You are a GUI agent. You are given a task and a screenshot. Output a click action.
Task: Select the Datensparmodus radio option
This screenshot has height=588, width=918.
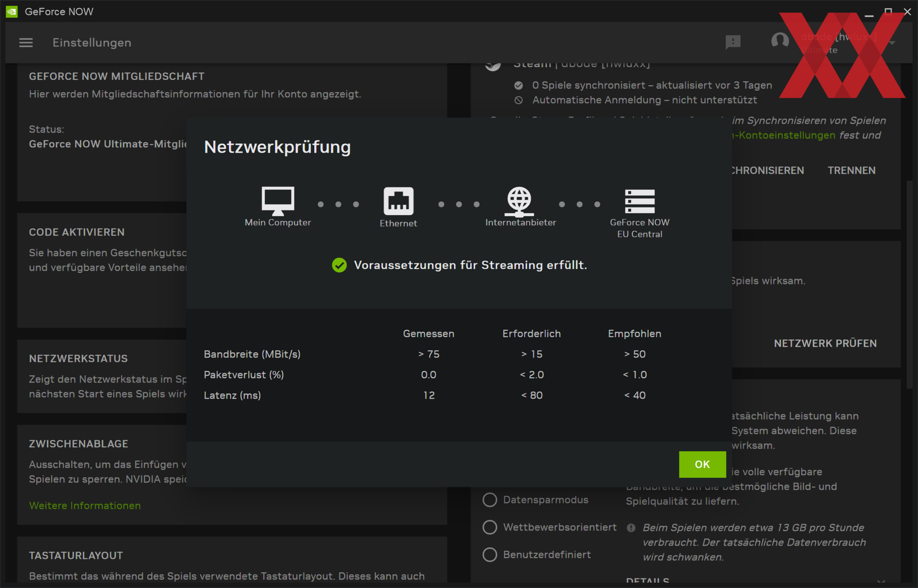tap(490, 500)
